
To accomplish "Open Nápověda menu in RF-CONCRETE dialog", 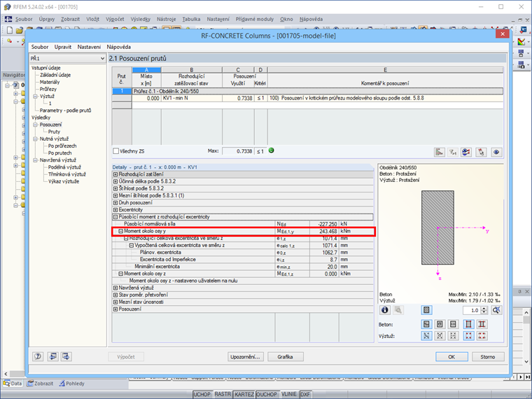I will tap(119, 47).
